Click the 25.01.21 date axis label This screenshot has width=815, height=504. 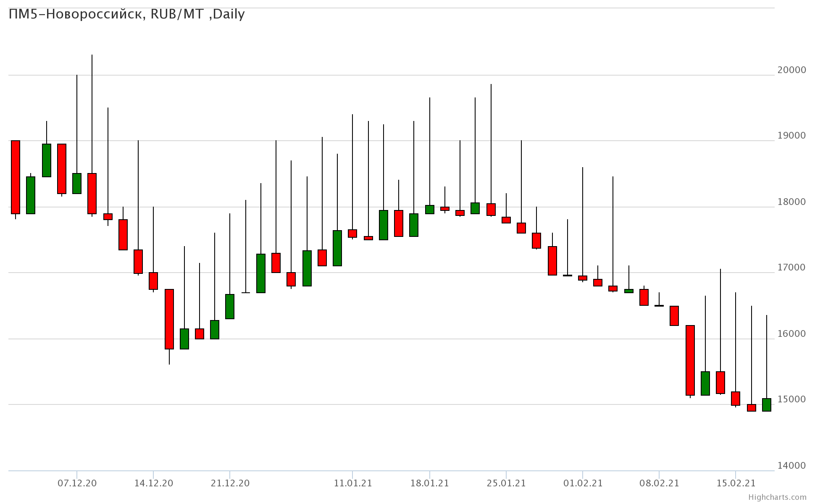click(506, 483)
